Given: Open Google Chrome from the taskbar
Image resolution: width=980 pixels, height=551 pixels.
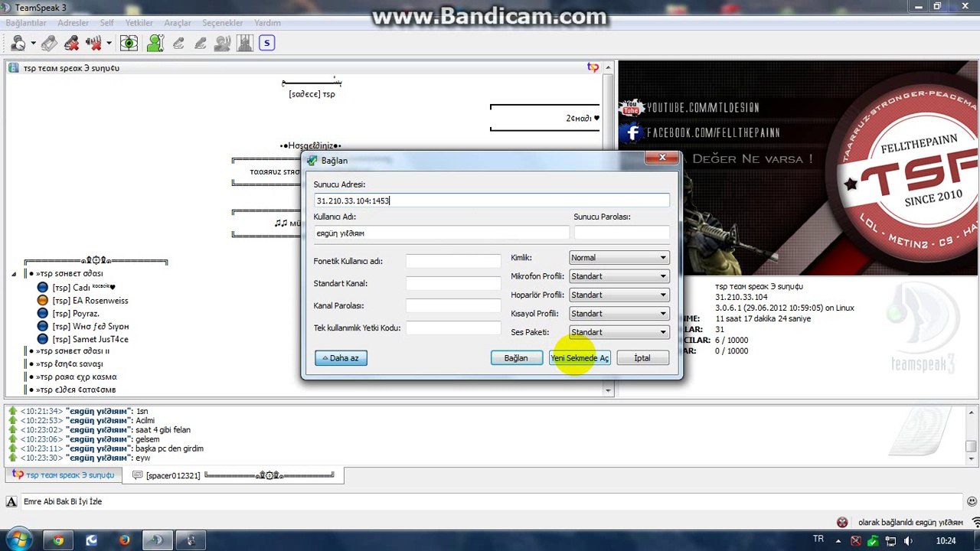Looking at the screenshot, I should [x=57, y=540].
